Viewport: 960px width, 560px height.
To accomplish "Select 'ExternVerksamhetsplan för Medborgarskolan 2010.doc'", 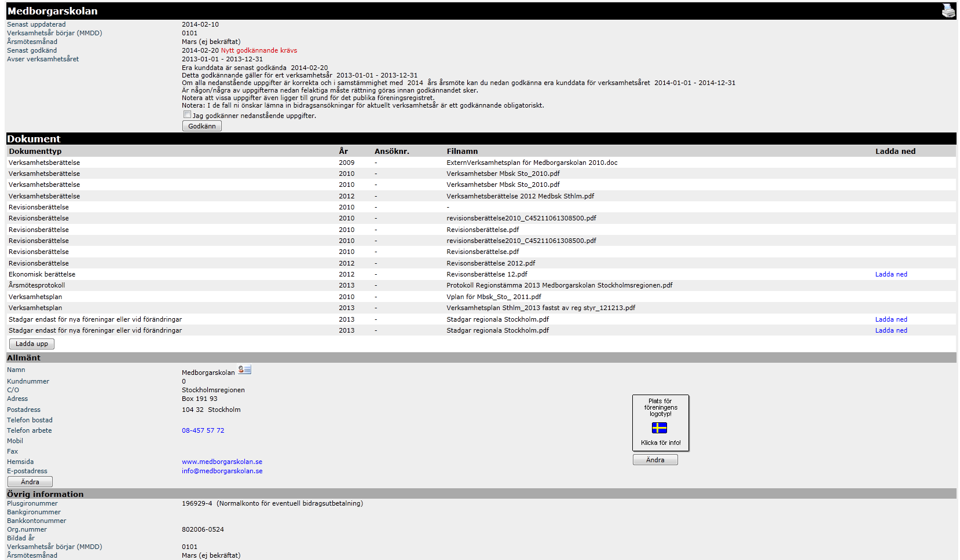I will pyautogui.click(x=532, y=163).
